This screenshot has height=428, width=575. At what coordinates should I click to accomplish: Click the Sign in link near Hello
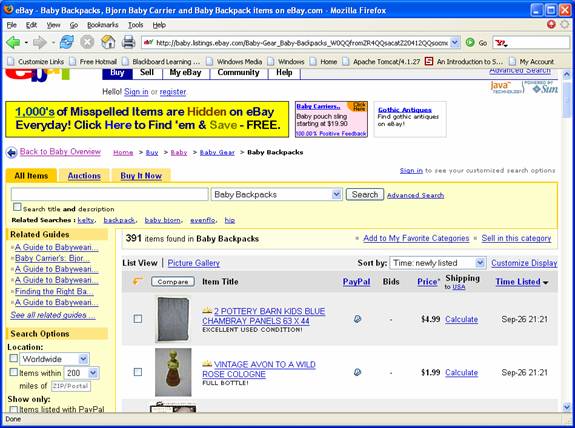[x=136, y=92]
